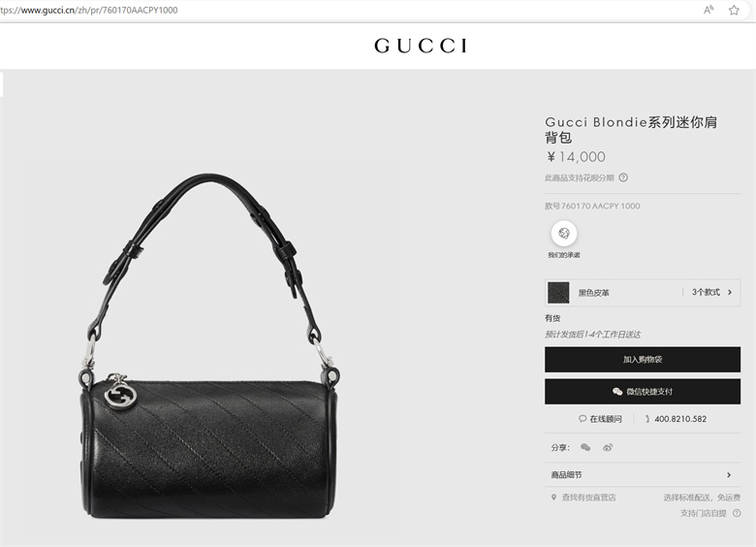The image size is (756, 547).
Task: Open the 黑色皮革 color variant row
Action: click(643, 292)
